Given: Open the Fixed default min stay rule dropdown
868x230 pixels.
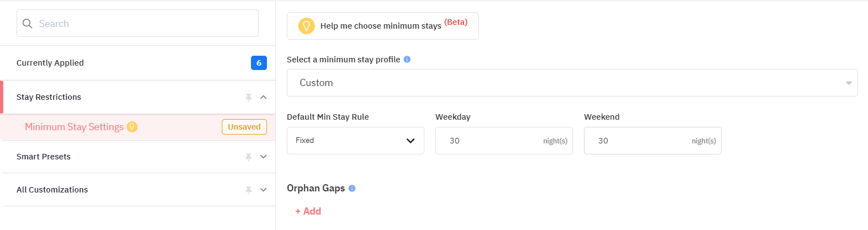Looking at the screenshot, I should 355,141.
